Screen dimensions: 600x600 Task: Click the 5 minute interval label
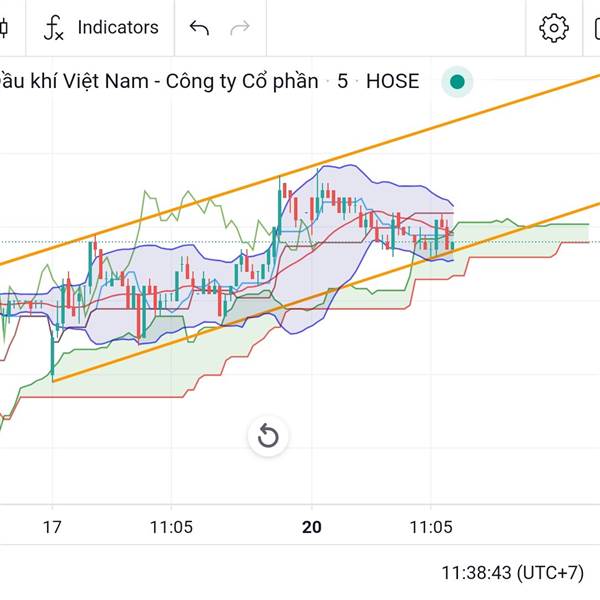[x=342, y=81]
